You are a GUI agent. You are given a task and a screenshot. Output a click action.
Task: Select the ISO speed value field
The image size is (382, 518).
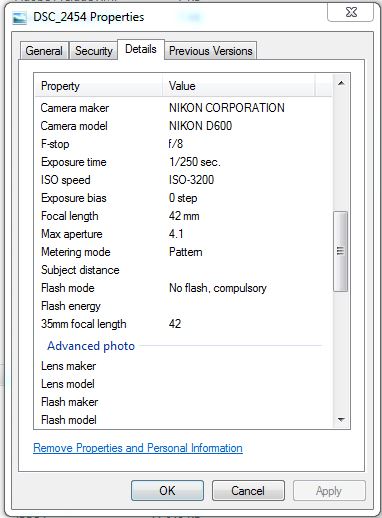(x=191, y=180)
